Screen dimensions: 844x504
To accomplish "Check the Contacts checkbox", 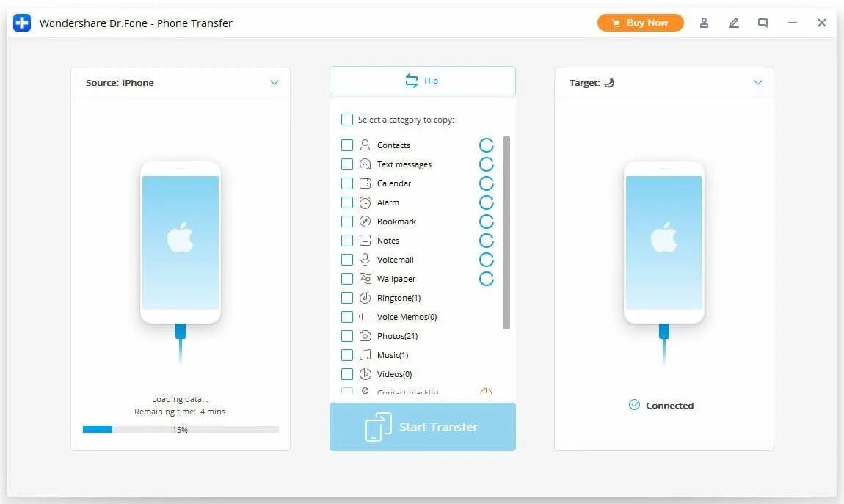I will (x=347, y=145).
